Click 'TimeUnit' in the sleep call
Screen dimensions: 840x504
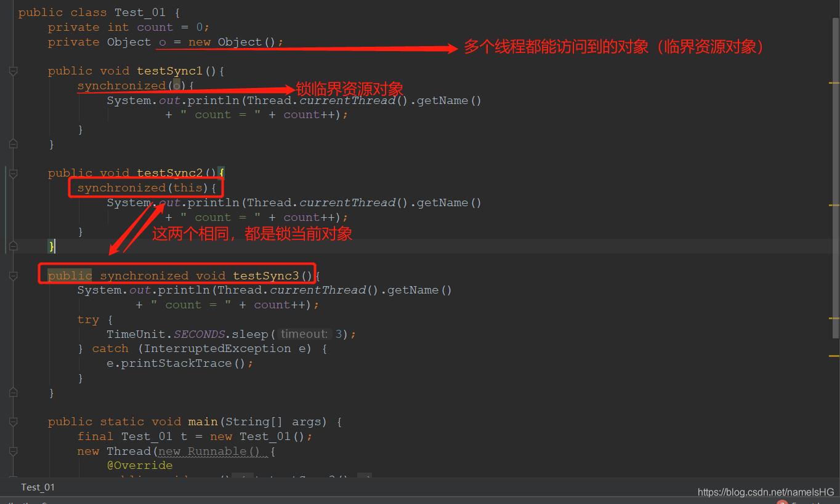136,334
